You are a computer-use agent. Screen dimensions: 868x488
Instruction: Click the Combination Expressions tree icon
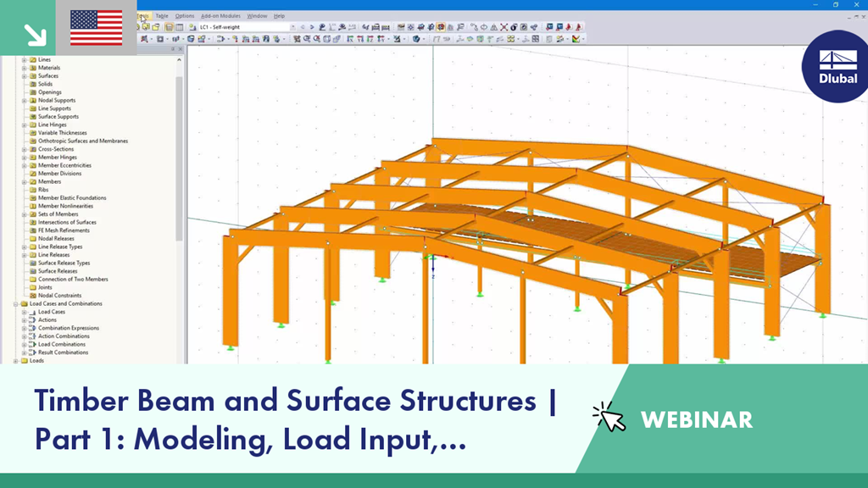[x=33, y=328]
